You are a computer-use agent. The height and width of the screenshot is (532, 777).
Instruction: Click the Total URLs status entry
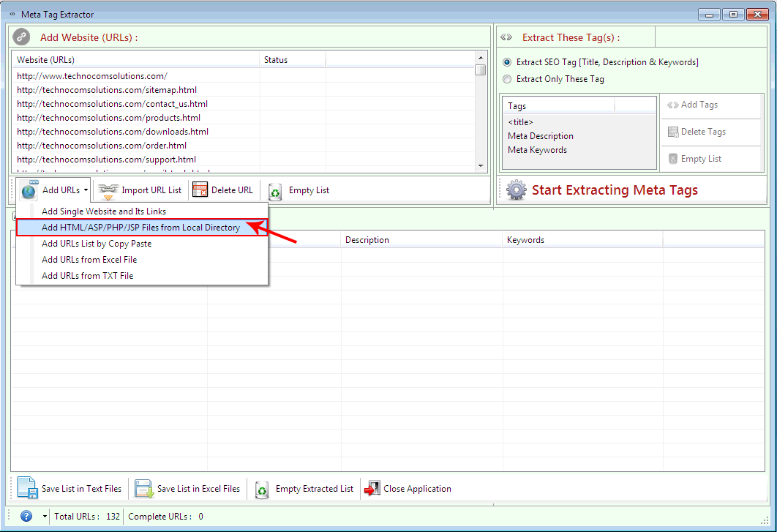(x=87, y=516)
